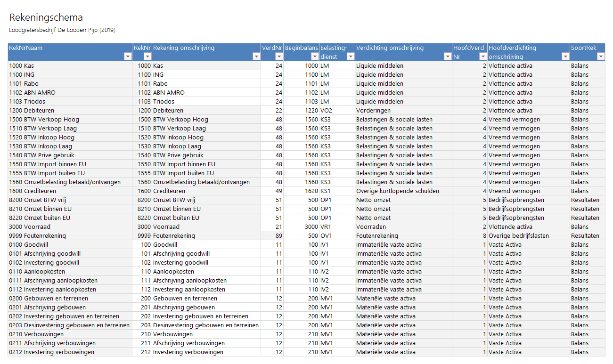
Task: Click the Loodgietersbedrijf De Looden Pijp subtitle
Action: click(62, 30)
